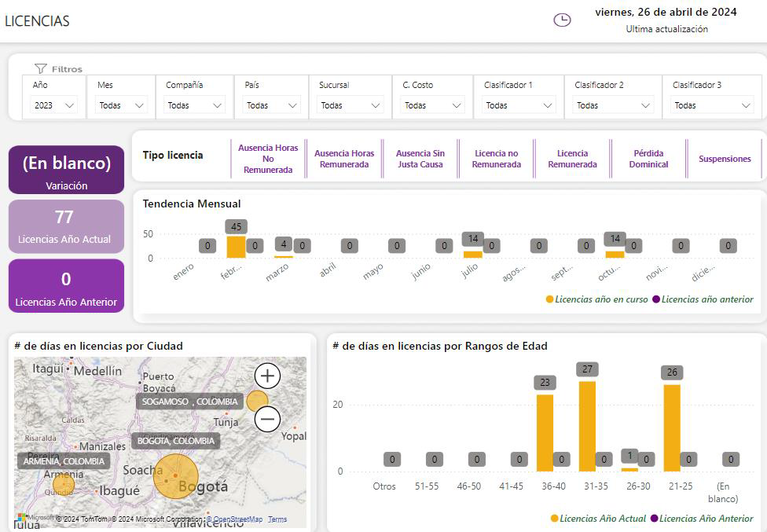Image resolution: width=767 pixels, height=532 pixels.
Task: Click the 36-40 age range bar
Action: pos(545,433)
